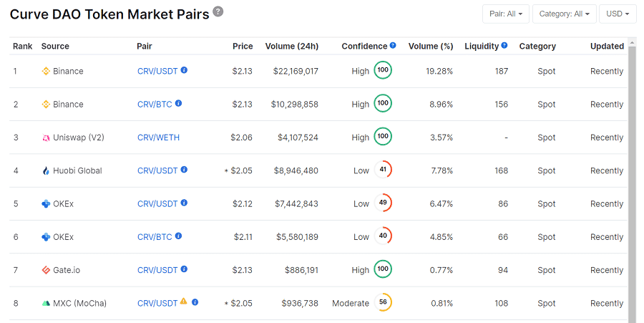Click the $886,191 volume value
The height and width of the screenshot is (323, 644).
301,270
